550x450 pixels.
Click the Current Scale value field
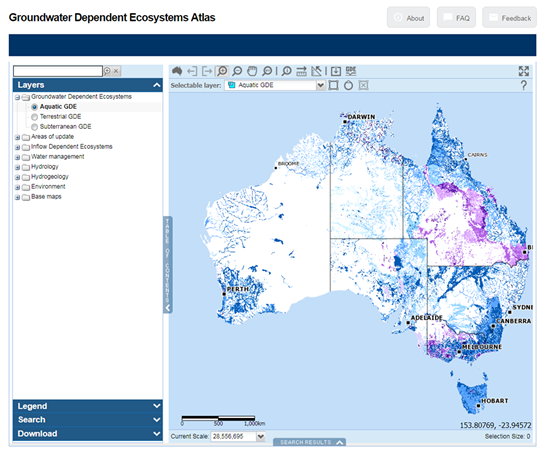[233, 437]
